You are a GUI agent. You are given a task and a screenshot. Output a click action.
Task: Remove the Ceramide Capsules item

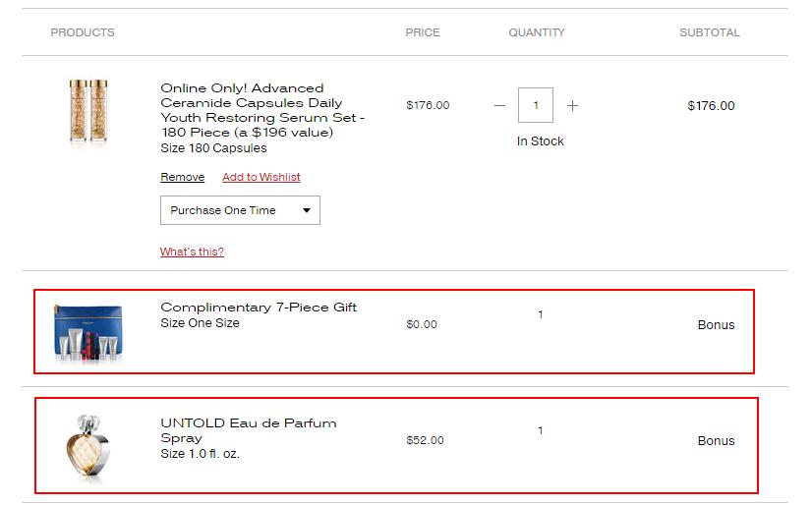coord(182,177)
